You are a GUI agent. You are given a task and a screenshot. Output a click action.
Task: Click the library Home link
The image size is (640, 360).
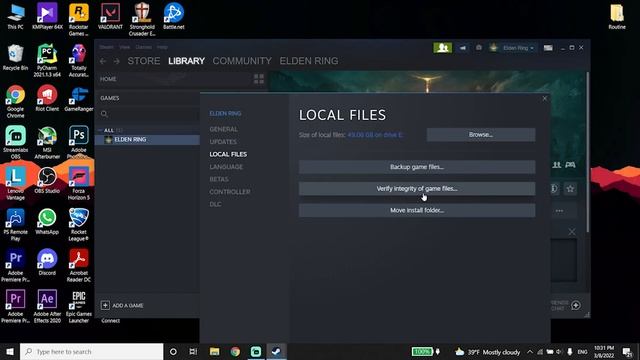(x=108, y=79)
